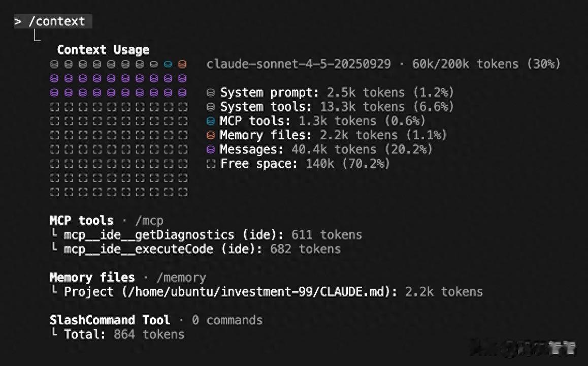Click the Memory files section heading
Image resolution: width=588 pixels, height=366 pixels.
(92, 278)
